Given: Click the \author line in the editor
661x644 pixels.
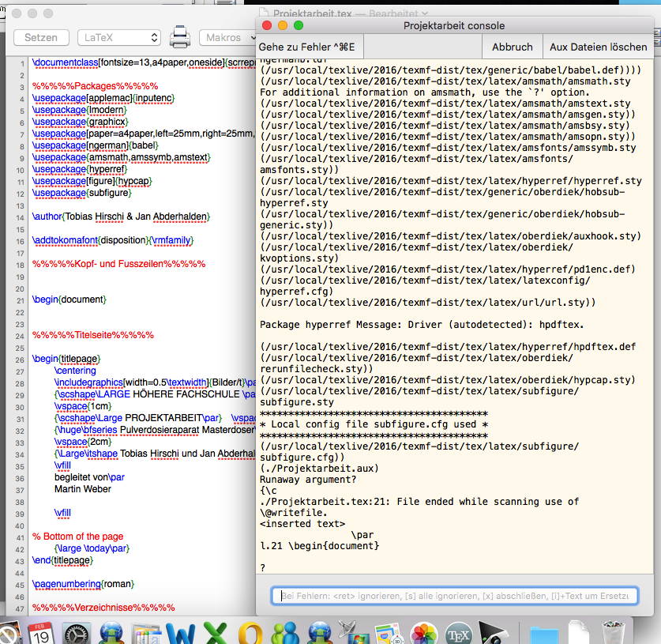Looking at the screenshot, I should [x=121, y=217].
